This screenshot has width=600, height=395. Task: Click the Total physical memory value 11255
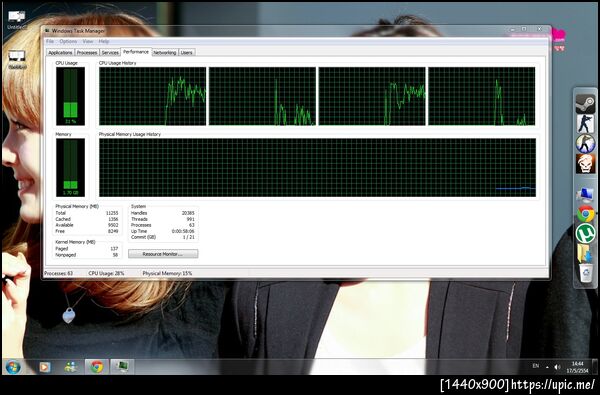(x=112, y=213)
